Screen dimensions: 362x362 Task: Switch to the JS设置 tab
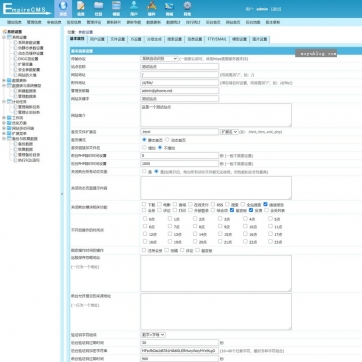[136, 39]
